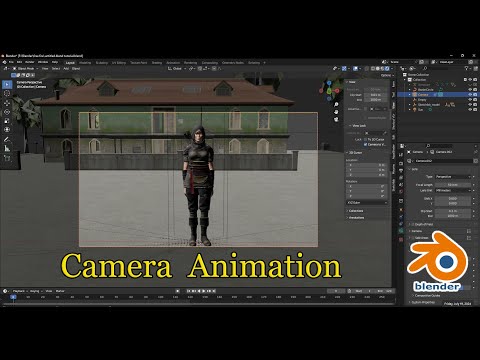Disable Sun in renders camera icon
This screenshot has width=480, height=360.
point(475,109)
